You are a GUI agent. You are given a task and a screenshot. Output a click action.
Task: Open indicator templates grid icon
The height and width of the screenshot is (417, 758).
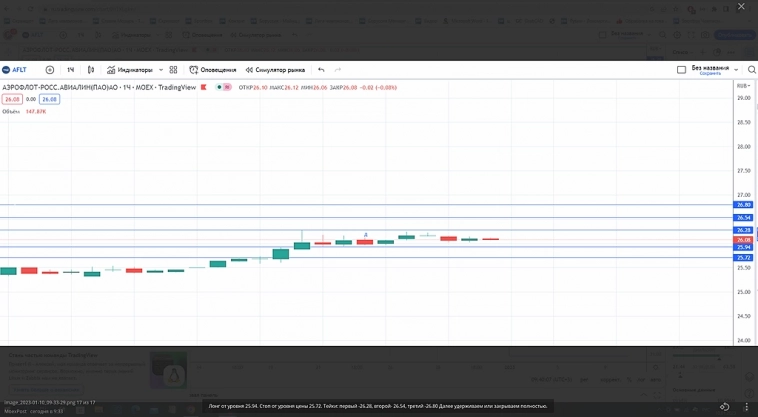tap(173, 70)
